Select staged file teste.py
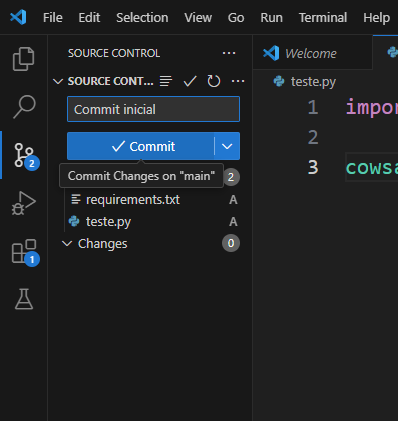 click(153, 221)
